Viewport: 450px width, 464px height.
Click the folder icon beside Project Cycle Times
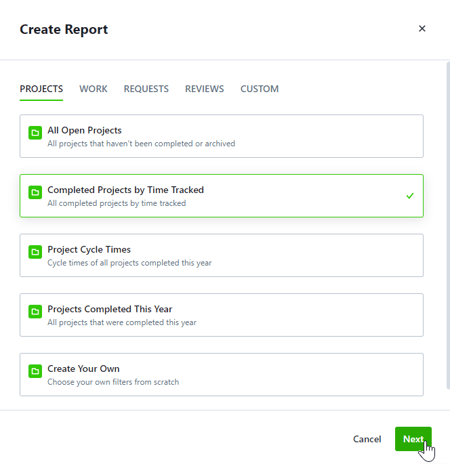coord(35,252)
